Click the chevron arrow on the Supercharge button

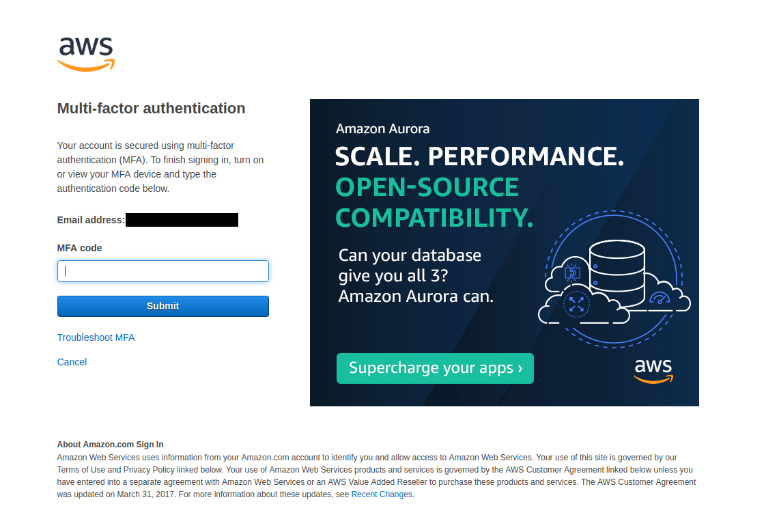tap(520, 369)
